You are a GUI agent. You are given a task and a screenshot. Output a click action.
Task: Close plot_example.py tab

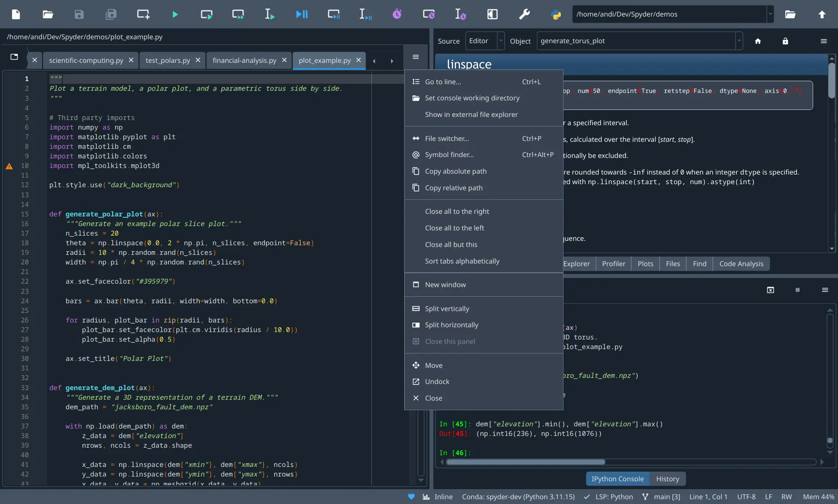(x=358, y=60)
